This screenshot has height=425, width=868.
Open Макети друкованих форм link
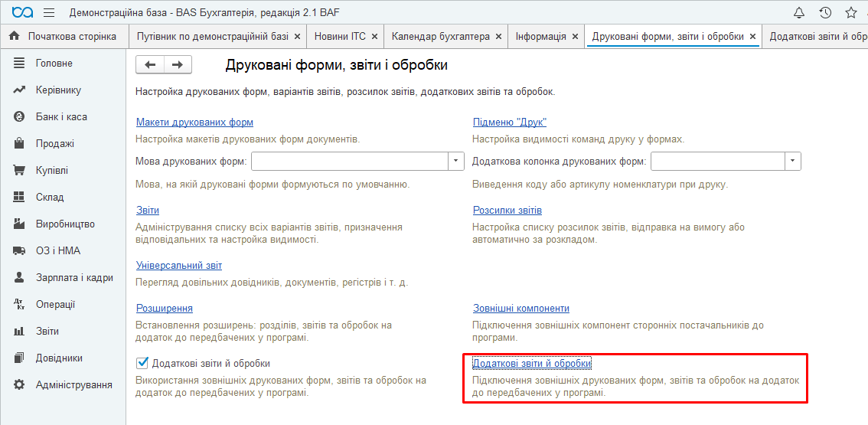[194, 123]
